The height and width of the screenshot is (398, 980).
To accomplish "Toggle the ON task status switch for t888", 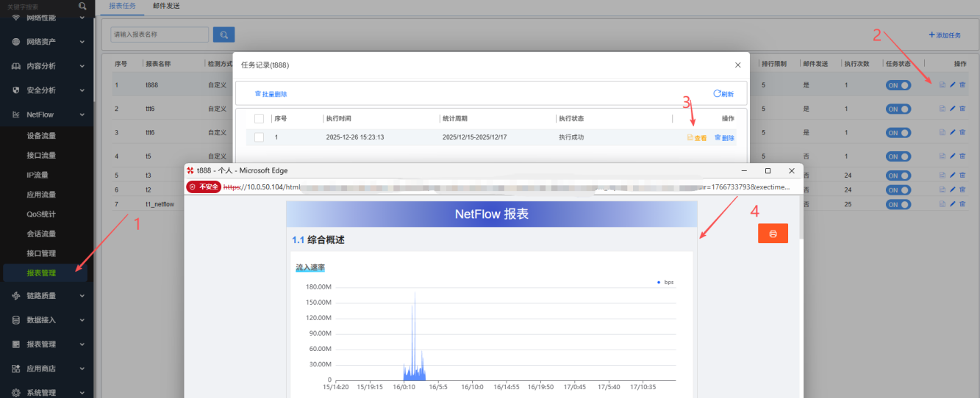I will point(898,85).
